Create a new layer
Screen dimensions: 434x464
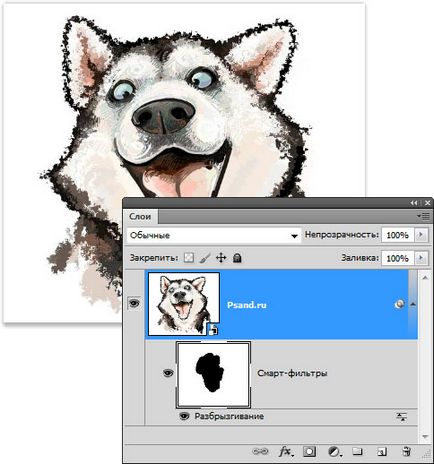(382, 452)
